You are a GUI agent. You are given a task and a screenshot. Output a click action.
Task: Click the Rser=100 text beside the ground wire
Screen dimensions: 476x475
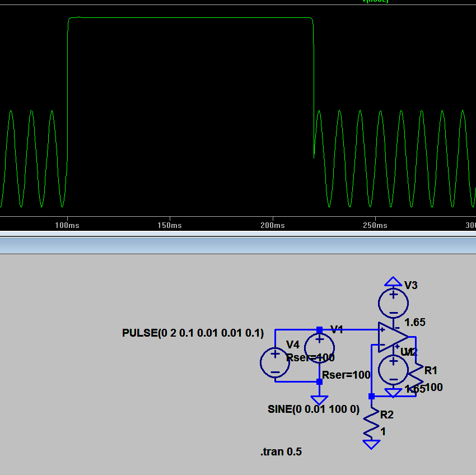pyautogui.click(x=346, y=375)
